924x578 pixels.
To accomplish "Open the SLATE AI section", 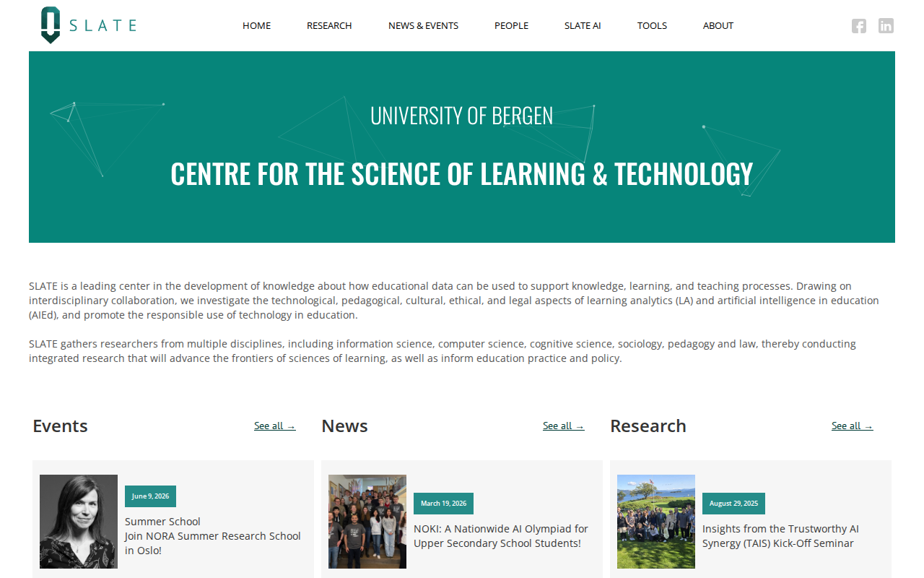I will 583,25.
